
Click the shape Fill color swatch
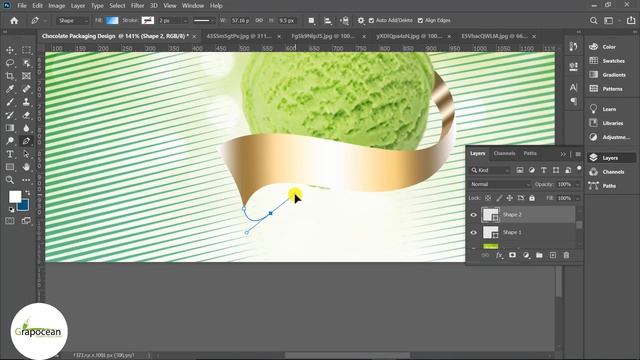112,20
